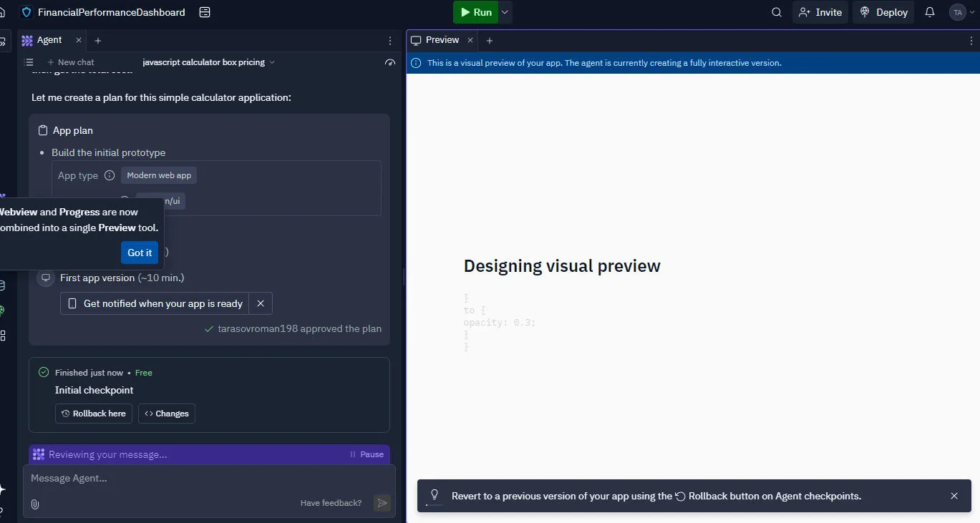Viewport: 980px width, 523px height.
Task: Add a new tab next to Preview
Action: coord(490,41)
